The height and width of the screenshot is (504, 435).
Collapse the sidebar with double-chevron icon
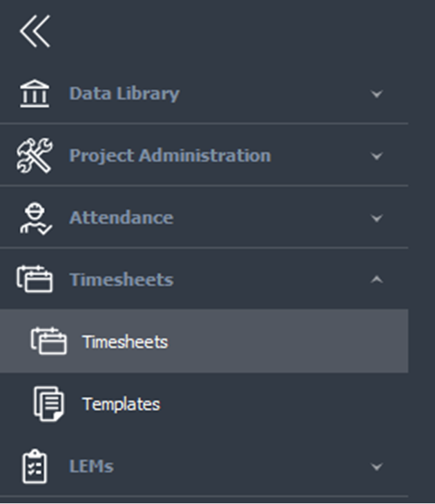(35, 31)
